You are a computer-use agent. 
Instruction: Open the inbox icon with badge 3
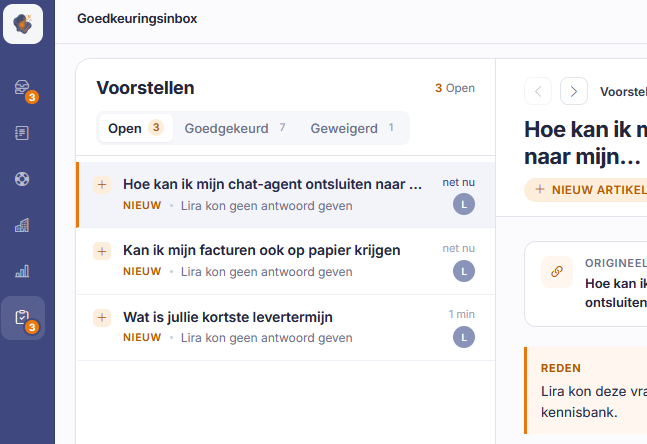[x=23, y=88]
